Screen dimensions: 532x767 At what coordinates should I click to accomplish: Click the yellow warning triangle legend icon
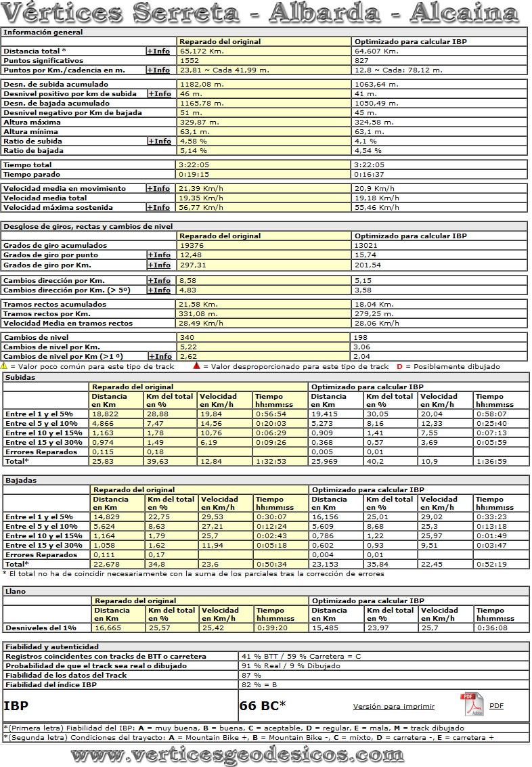(x=4, y=366)
